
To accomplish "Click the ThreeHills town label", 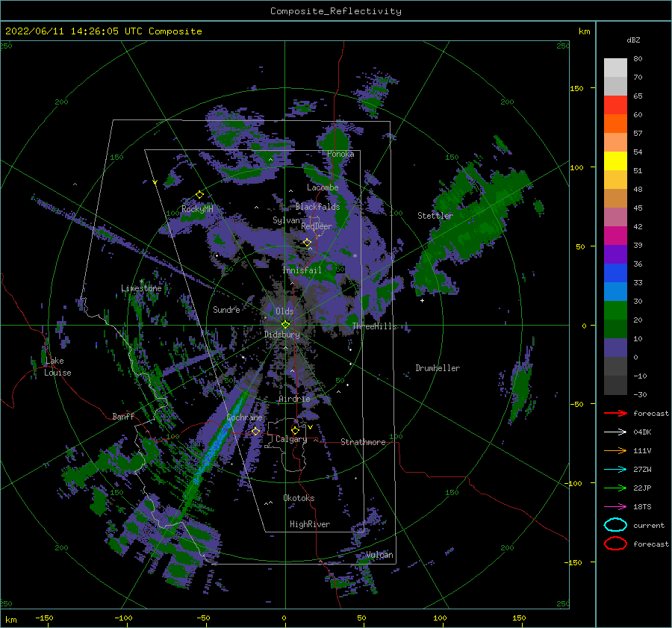I will pos(375,326).
